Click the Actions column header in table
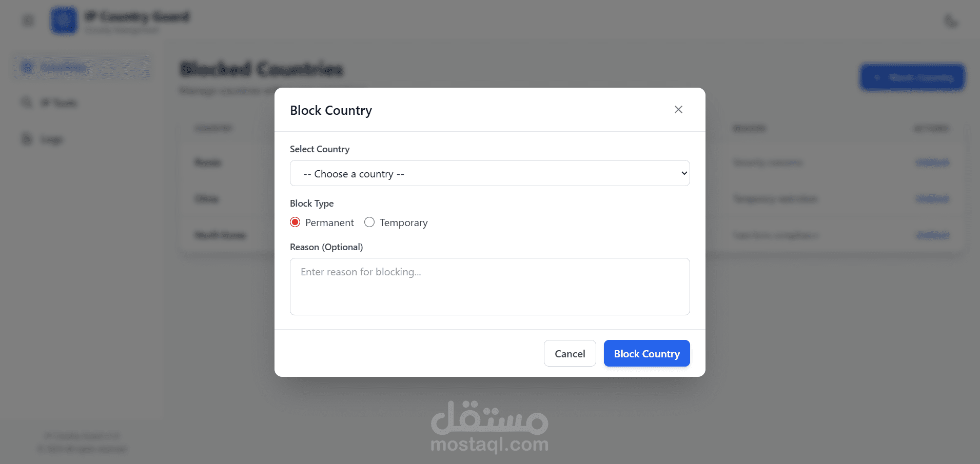This screenshot has width=980, height=464. (x=931, y=128)
